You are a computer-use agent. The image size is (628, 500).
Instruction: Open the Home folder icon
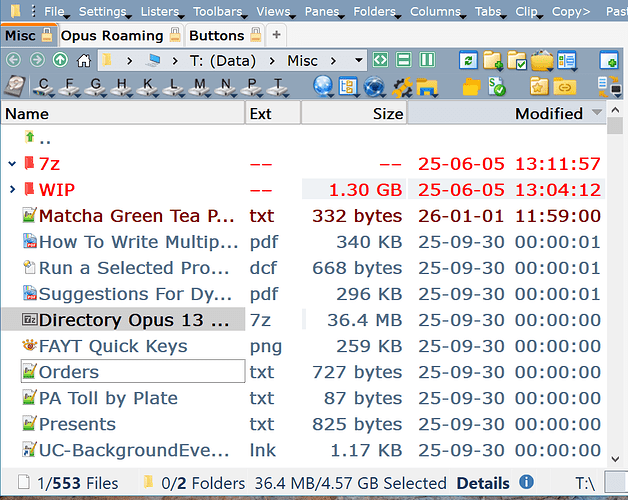(84, 60)
